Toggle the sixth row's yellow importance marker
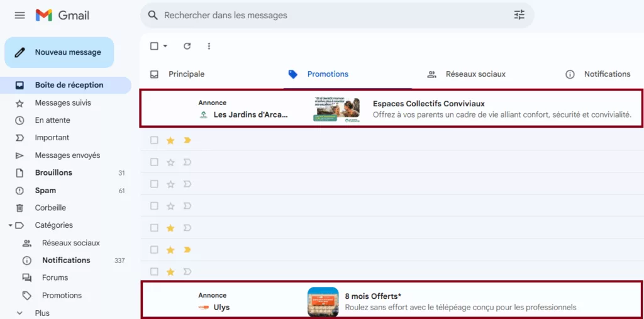This screenshot has height=319, width=644. tap(187, 250)
